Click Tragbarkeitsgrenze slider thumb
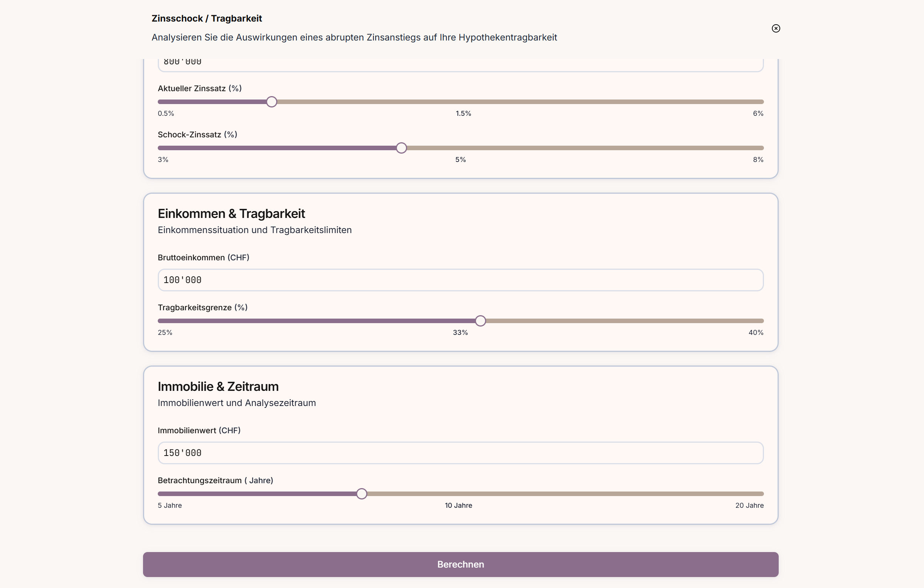This screenshot has width=924, height=588. pyautogui.click(x=480, y=321)
